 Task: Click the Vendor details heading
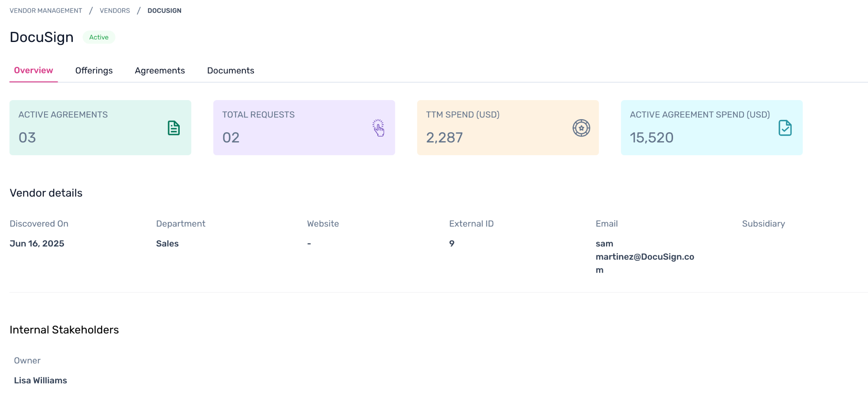46,193
